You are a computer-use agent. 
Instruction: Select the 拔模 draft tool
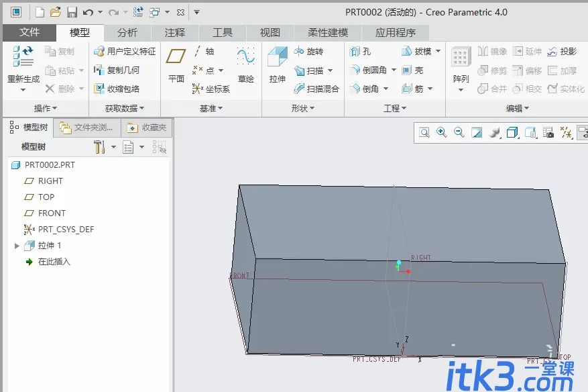coord(416,52)
